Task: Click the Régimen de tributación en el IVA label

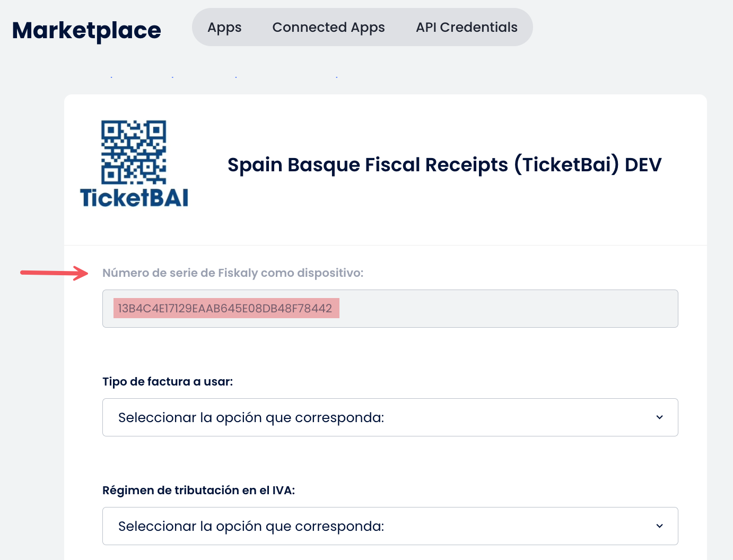Action: click(198, 491)
